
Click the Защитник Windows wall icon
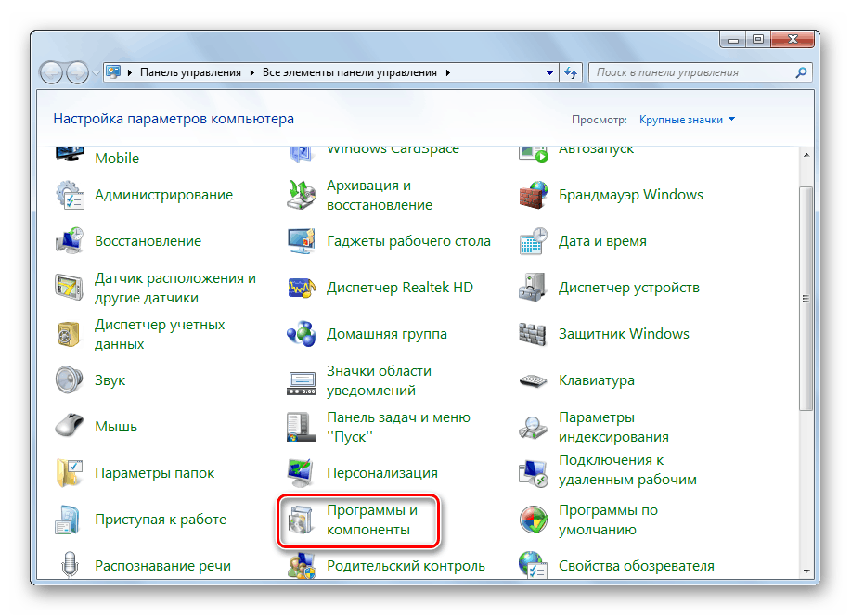tap(534, 334)
